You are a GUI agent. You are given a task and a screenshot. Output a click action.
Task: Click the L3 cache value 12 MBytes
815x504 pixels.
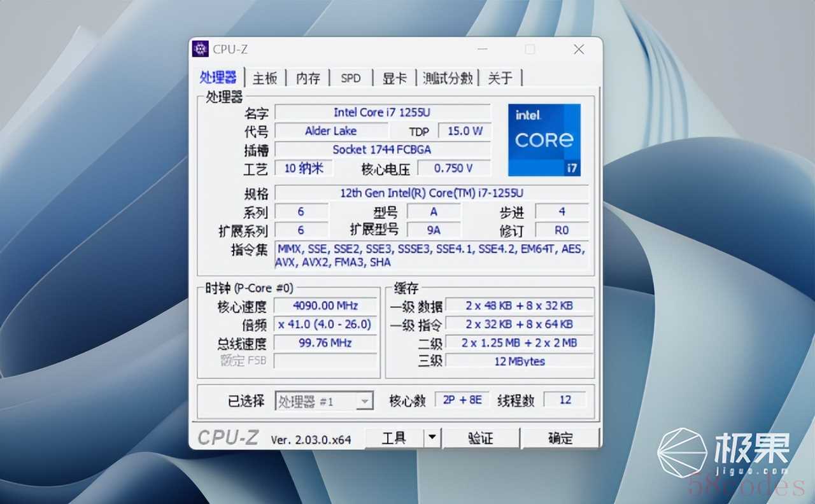click(519, 361)
